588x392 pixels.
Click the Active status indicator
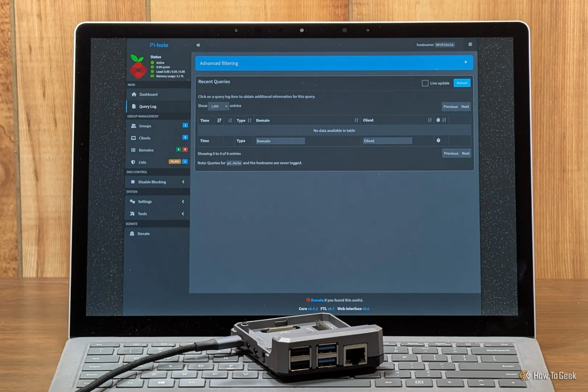[158, 62]
